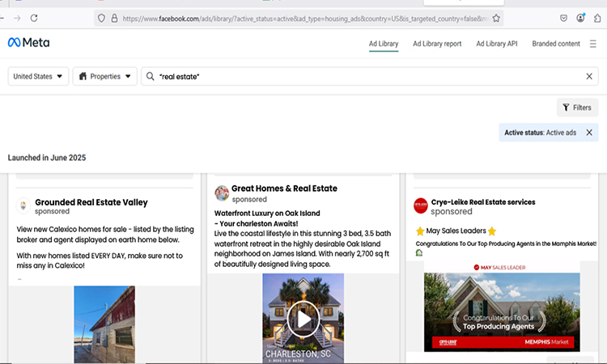The width and height of the screenshot is (607, 364).
Task: Click Congratulations To Our Top Producing Agents text
Action: tap(506, 243)
